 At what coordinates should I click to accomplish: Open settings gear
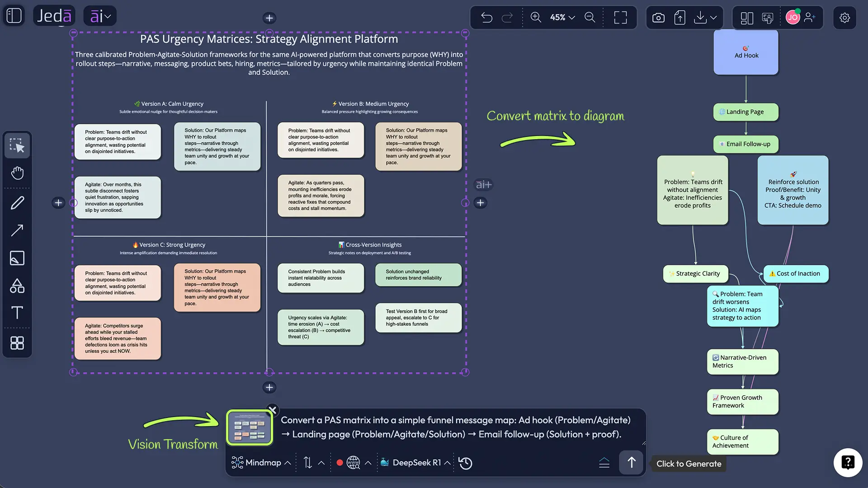pyautogui.click(x=844, y=18)
